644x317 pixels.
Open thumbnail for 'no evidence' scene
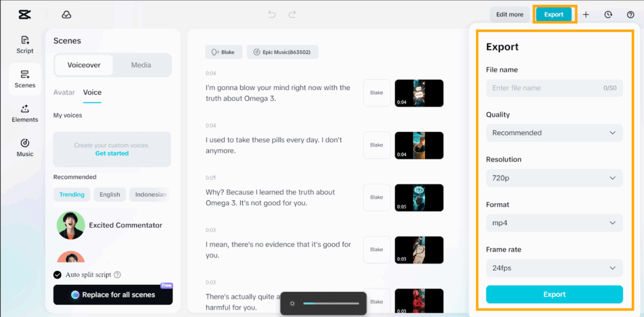419,250
